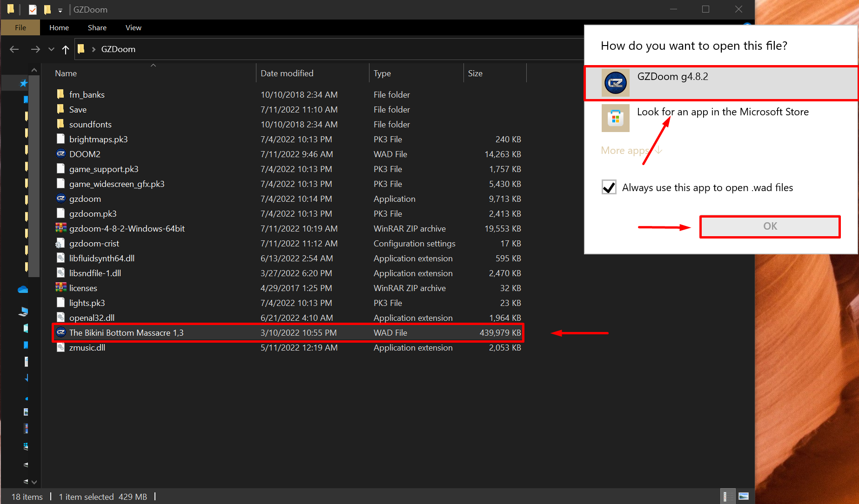Select the game_support.pk3 file name

[x=104, y=169]
